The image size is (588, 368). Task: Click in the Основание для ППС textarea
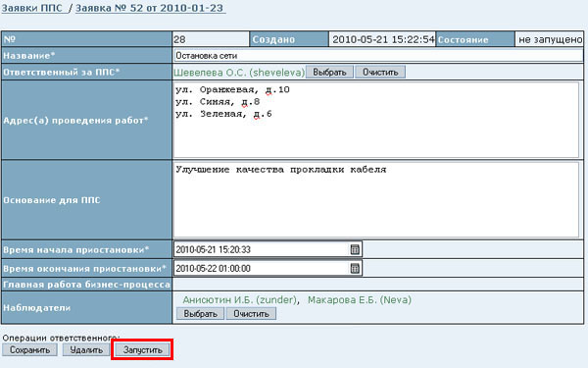pos(376,200)
